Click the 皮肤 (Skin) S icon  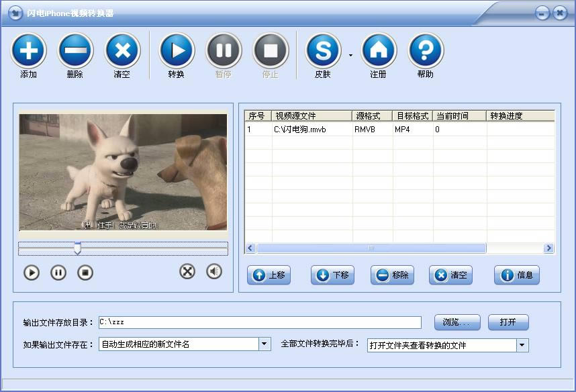tap(324, 51)
